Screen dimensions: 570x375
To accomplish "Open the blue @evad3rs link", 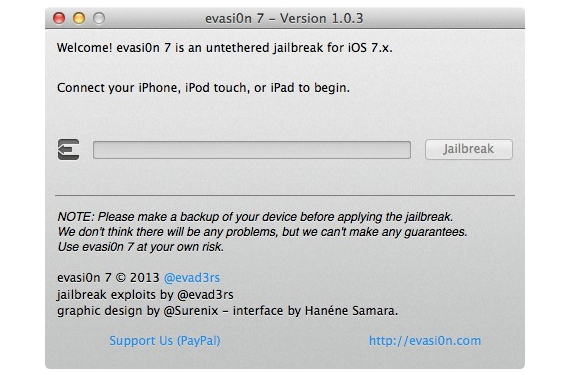I will [192, 278].
